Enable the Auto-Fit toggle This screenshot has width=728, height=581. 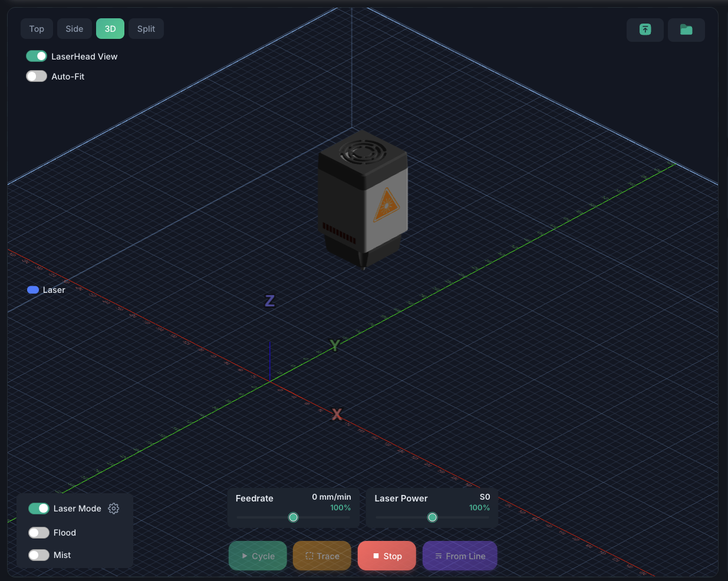pos(37,76)
